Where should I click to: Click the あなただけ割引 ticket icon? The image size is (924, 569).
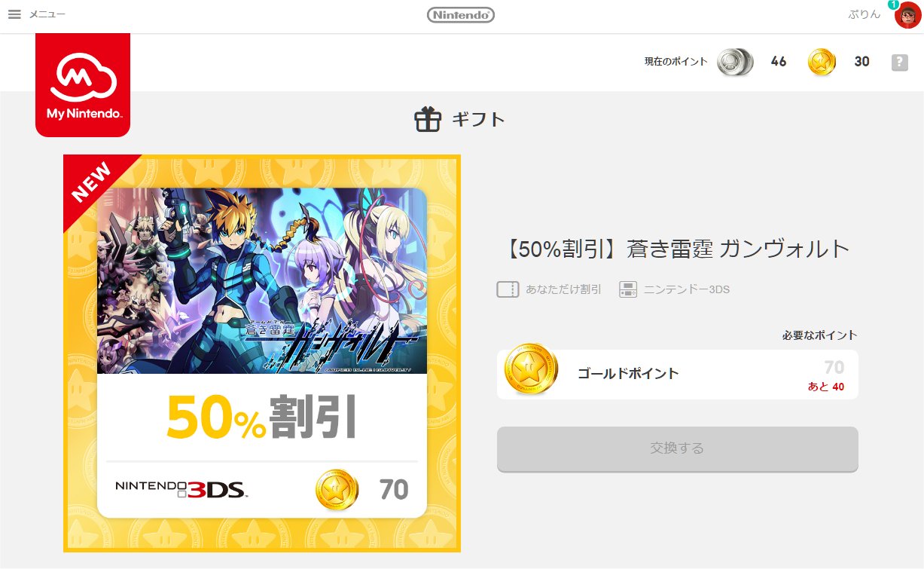coord(508,289)
